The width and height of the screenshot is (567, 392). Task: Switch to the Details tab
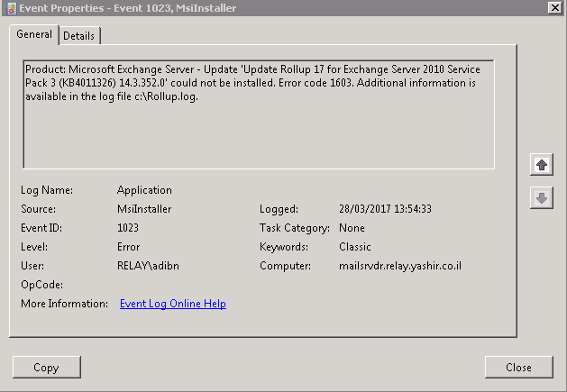coord(78,36)
